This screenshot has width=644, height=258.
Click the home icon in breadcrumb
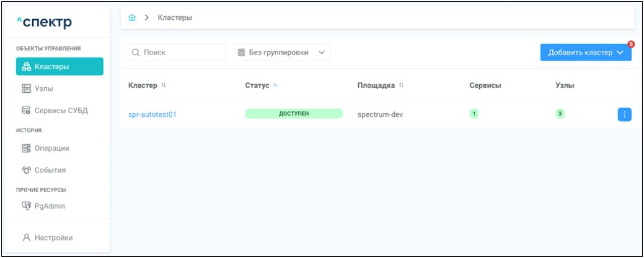(131, 18)
